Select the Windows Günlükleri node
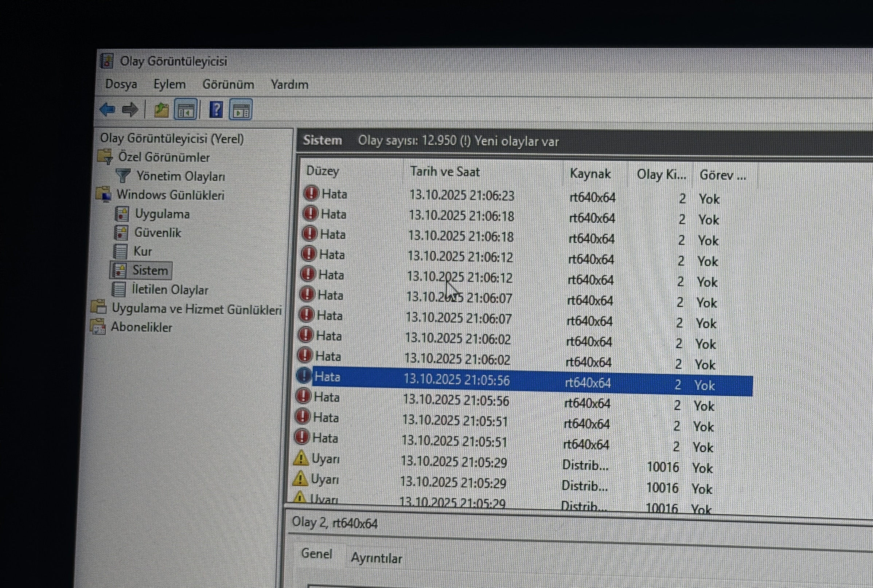 170,195
